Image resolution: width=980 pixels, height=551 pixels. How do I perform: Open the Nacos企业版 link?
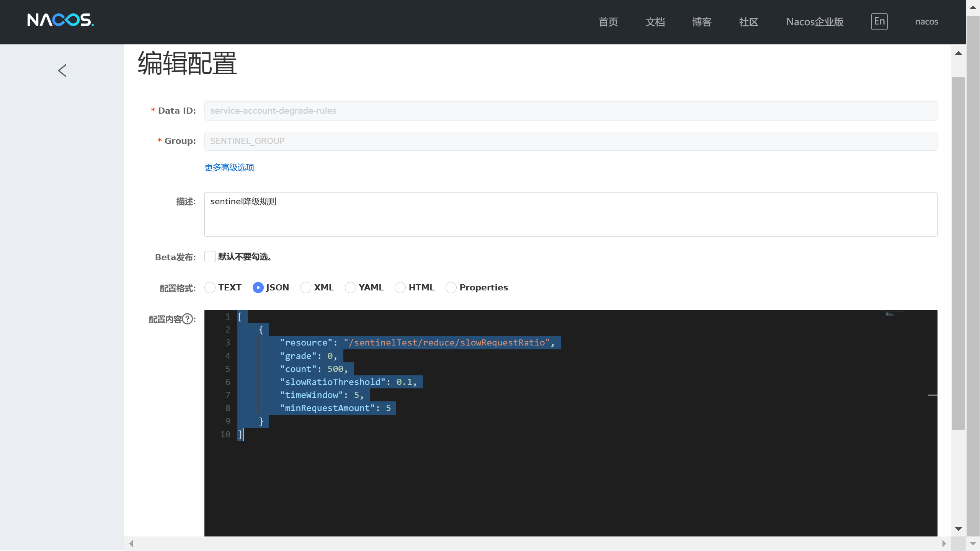point(815,22)
